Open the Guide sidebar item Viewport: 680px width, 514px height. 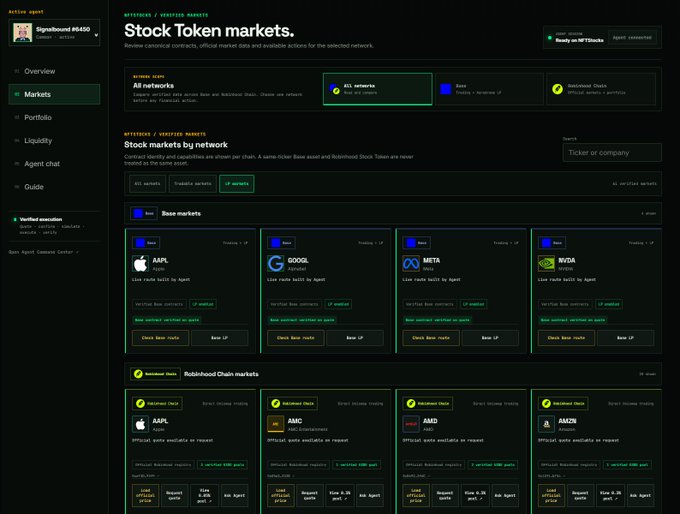click(x=54, y=187)
